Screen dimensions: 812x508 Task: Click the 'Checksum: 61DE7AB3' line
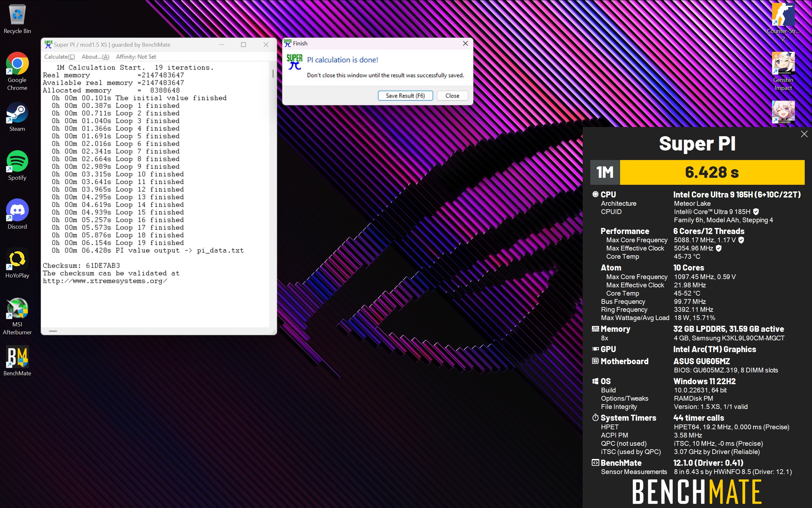[81, 265]
